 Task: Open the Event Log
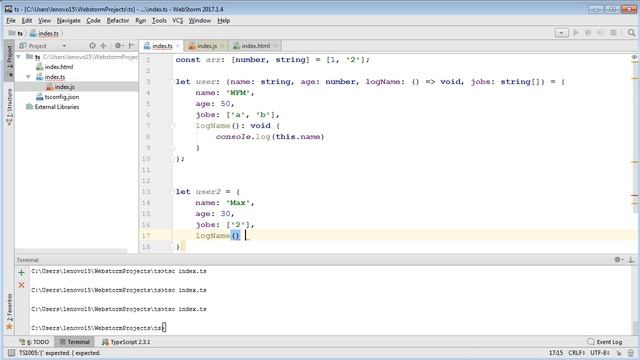[605, 342]
